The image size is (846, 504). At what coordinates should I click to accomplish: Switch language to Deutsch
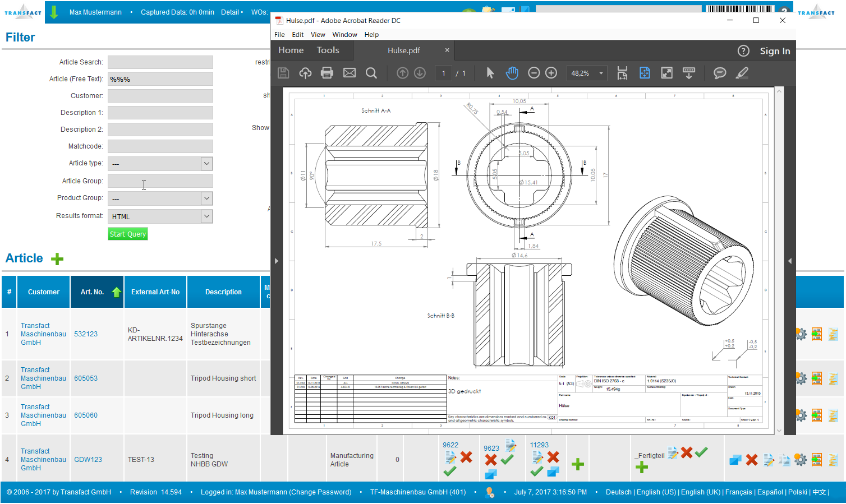[x=618, y=492]
